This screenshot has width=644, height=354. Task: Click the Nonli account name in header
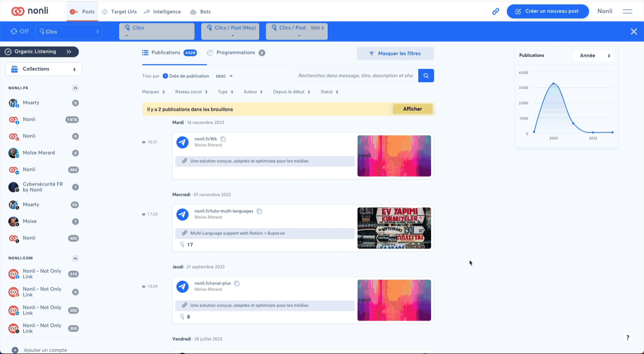605,11
